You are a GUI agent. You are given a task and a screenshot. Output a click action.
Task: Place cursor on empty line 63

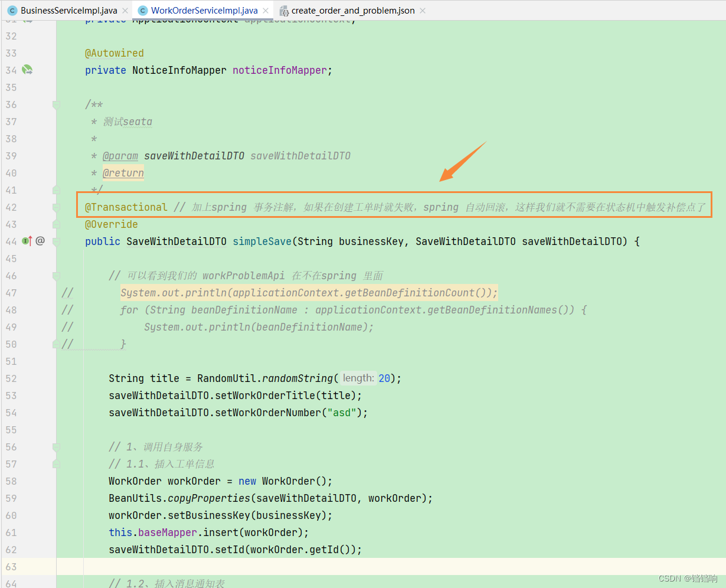coord(391,567)
